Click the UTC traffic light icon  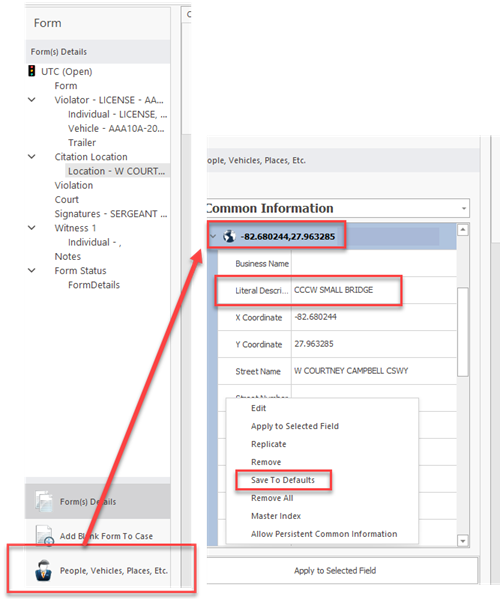coord(32,71)
